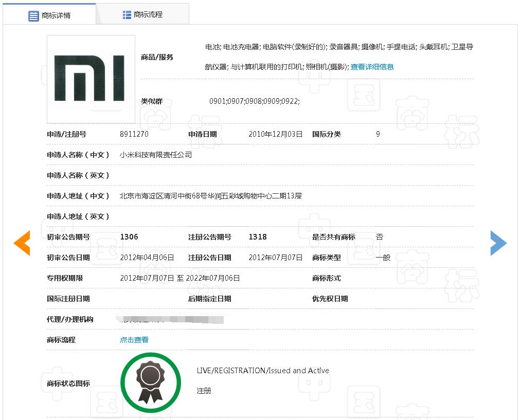This screenshot has height=420, width=522.
Task: Select the 申请/注册号 label
Action: point(66,134)
